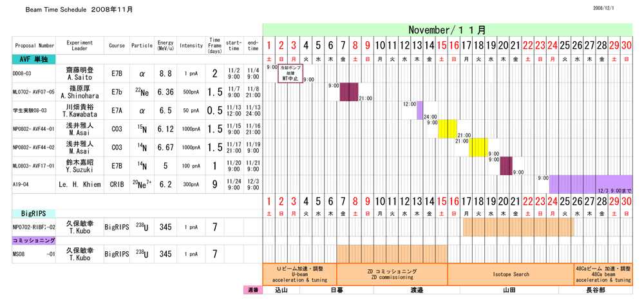Click the 'start-time' column header
The width and height of the screenshot is (644, 304).
pos(234,46)
